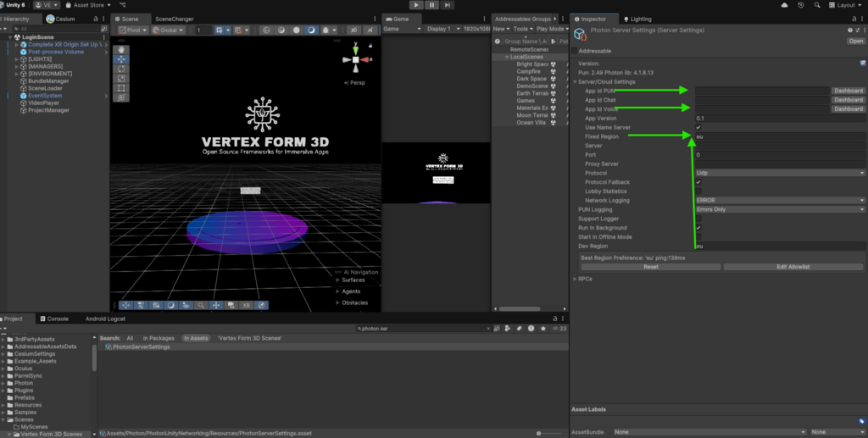
Task: Select the Rotate tool in Scene tools
Action: (x=122, y=69)
